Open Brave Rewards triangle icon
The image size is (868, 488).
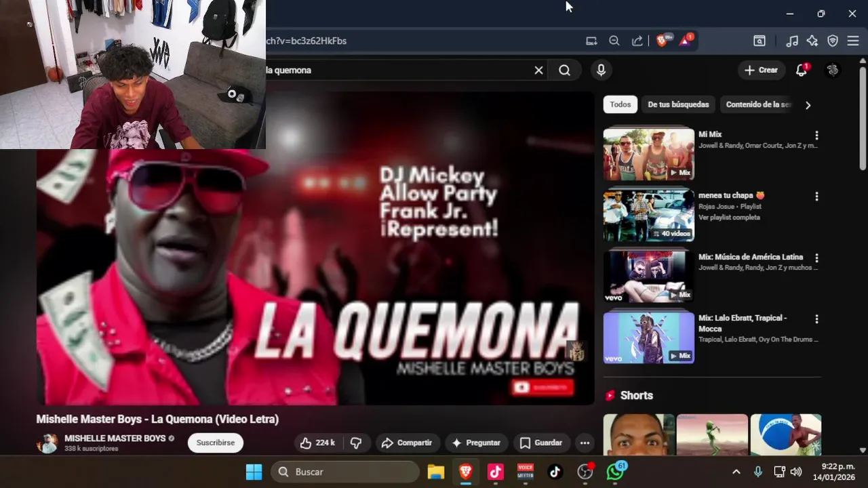pyautogui.click(x=685, y=41)
